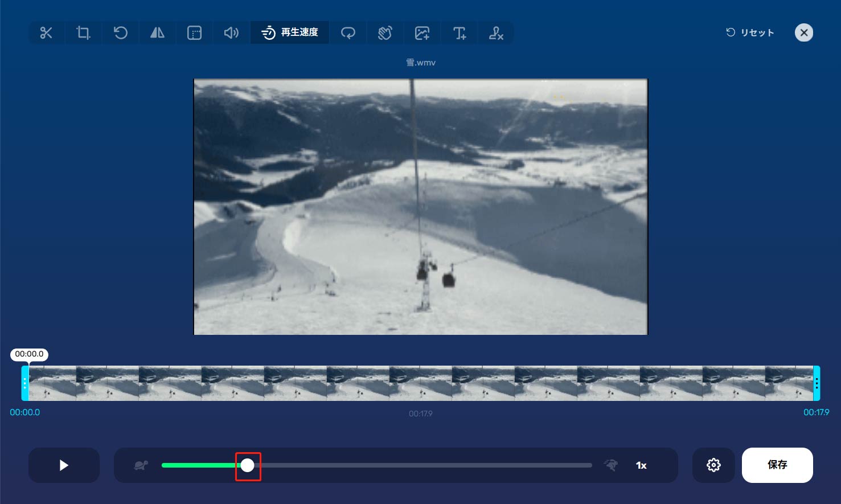The height and width of the screenshot is (504, 841).
Task: Click the 1x speed label
Action: 641,465
